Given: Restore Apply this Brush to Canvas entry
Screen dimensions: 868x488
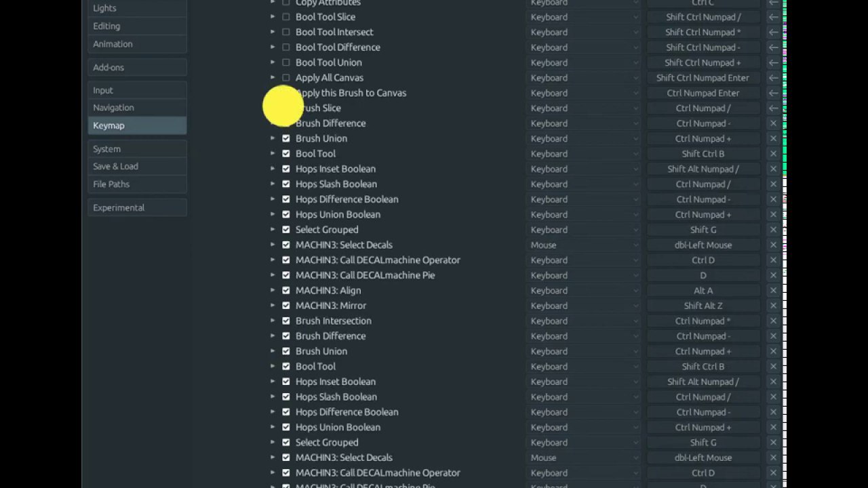Looking at the screenshot, I should pyautogui.click(x=773, y=93).
